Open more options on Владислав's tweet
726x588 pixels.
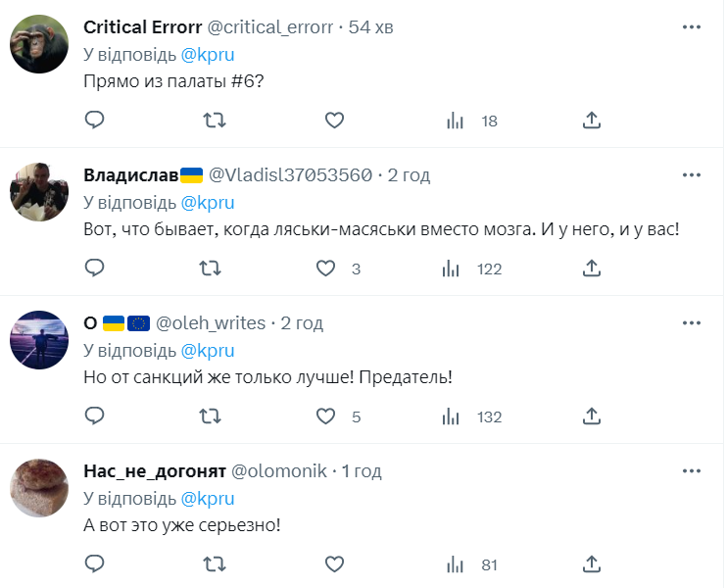tap(692, 174)
